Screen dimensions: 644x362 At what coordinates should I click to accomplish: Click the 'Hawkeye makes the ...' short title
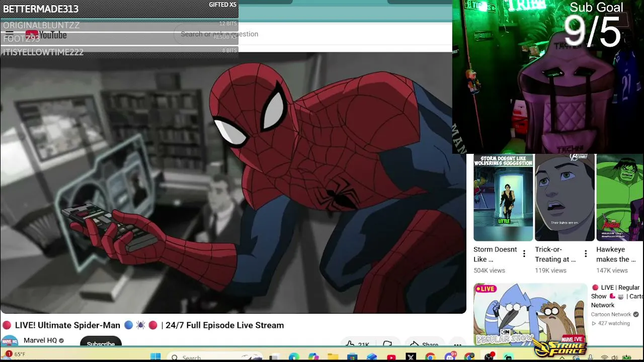(616, 254)
